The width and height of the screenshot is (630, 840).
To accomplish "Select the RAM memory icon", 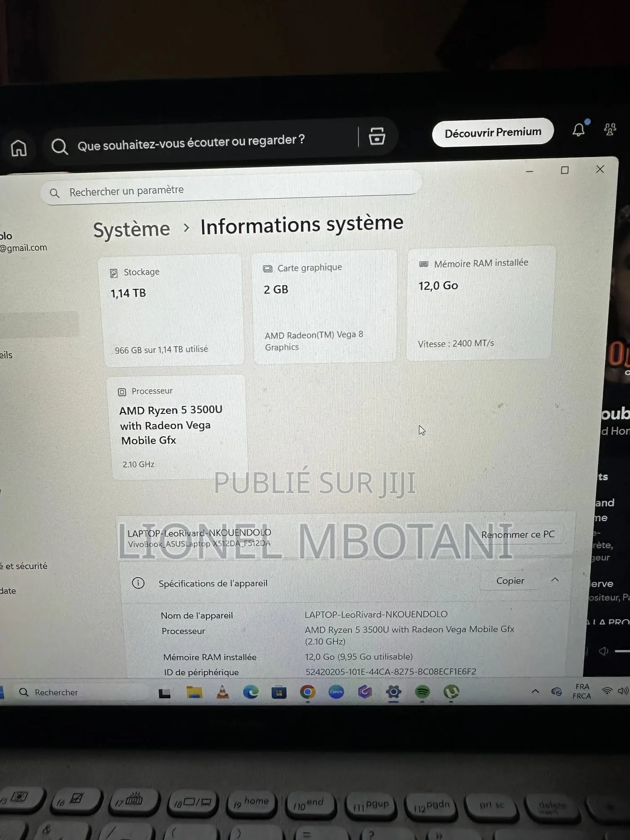I will [424, 264].
